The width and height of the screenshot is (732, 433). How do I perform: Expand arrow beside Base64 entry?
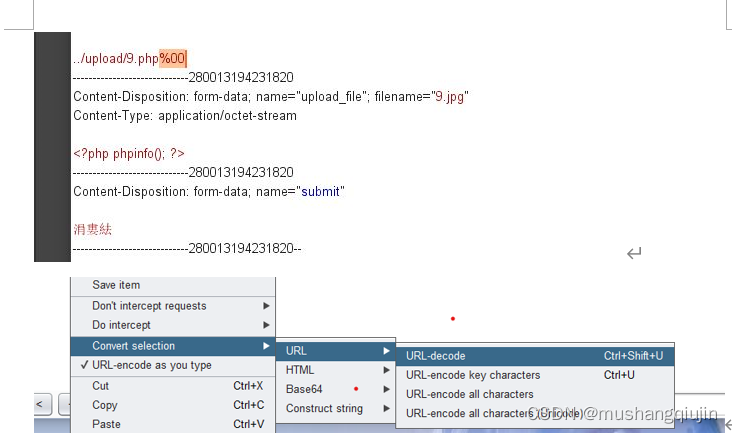[387, 389]
